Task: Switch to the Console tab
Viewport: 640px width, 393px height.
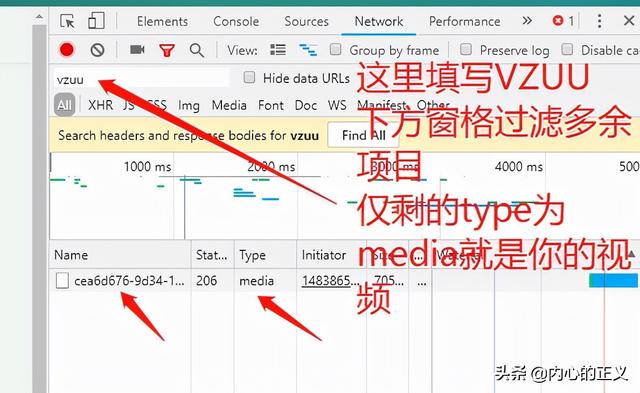Action: [236, 21]
